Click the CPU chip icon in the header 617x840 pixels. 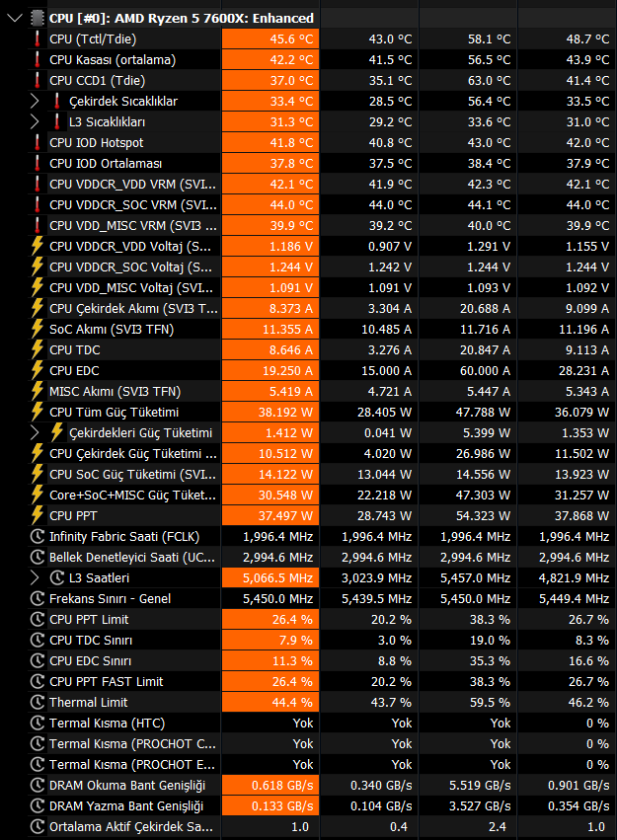[x=37, y=18]
